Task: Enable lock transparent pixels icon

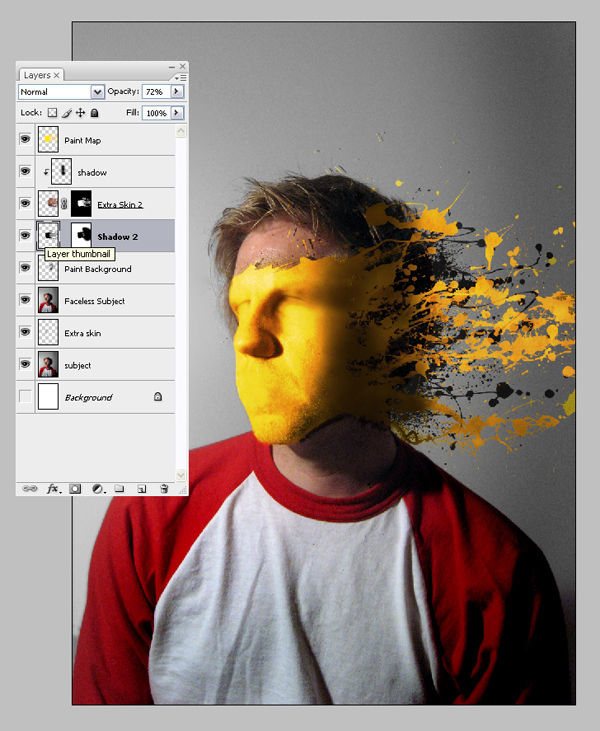Action: point(52,113)
